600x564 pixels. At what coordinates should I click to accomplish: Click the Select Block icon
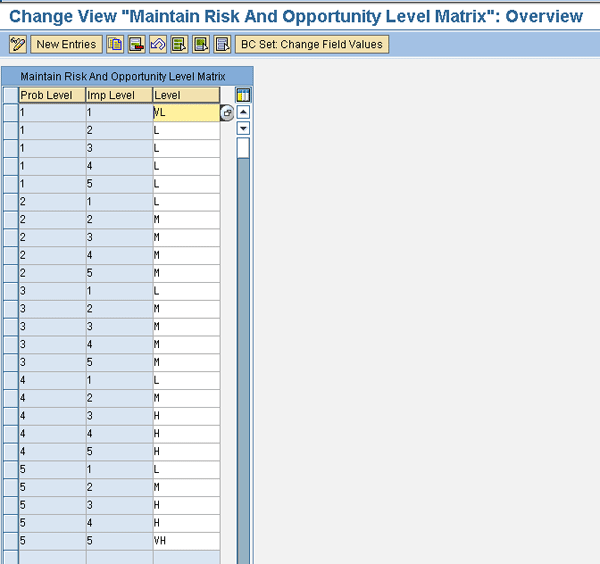coord(200,44)
